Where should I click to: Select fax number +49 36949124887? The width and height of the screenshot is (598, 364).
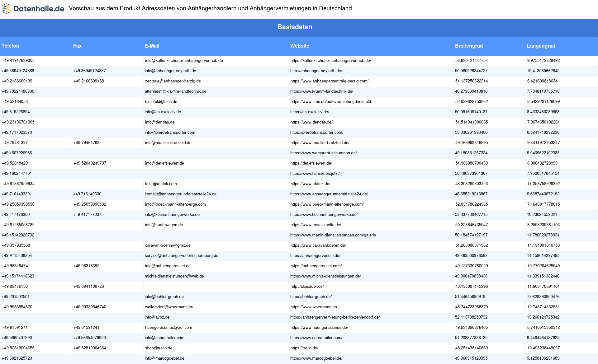90,71
